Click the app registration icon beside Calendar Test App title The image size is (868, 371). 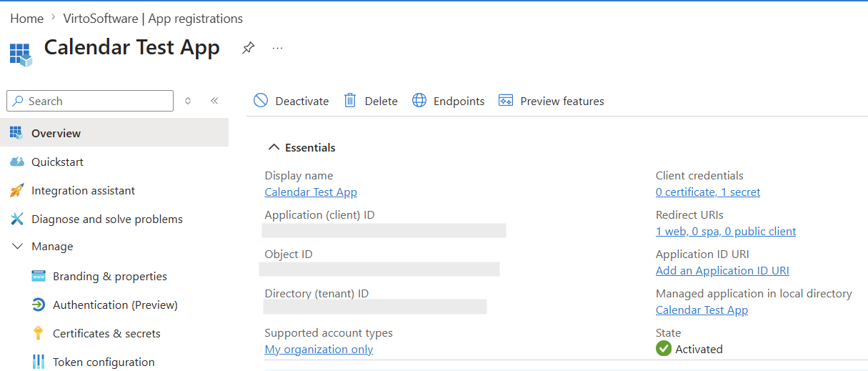click(21, 54)
